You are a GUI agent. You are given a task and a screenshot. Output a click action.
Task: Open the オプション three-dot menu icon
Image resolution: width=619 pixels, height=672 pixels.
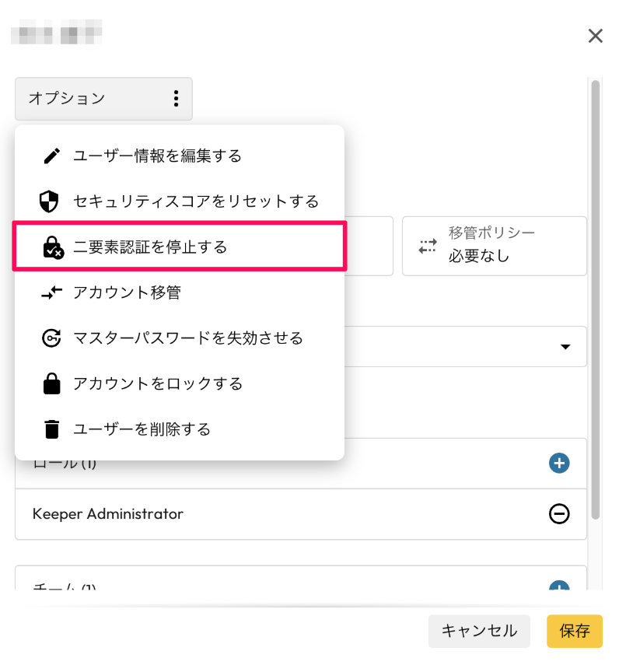[x=176, y=99]
